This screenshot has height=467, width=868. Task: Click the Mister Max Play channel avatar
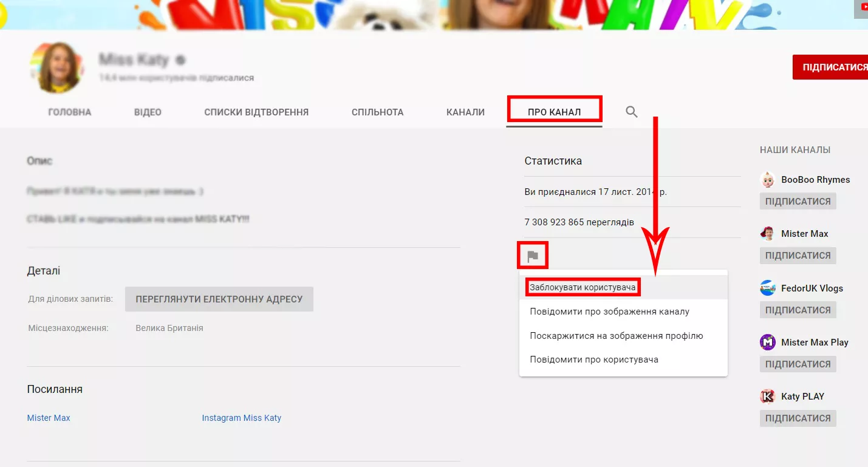tap(768, 342)
